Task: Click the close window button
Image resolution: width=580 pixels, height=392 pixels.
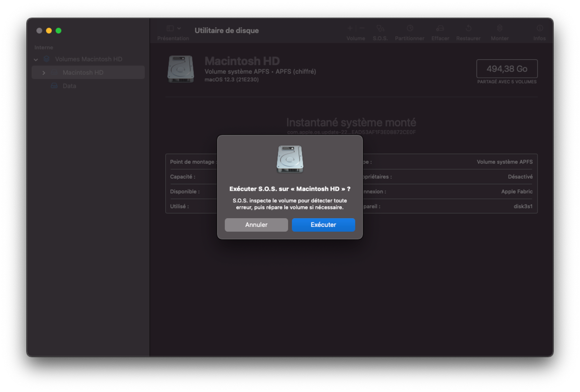Action: pyautogui.click(x=39, y=31)
